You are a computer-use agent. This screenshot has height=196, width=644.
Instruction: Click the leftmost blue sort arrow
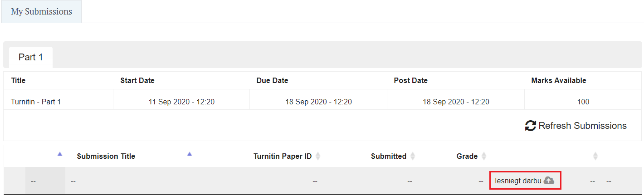click(59, 154)
